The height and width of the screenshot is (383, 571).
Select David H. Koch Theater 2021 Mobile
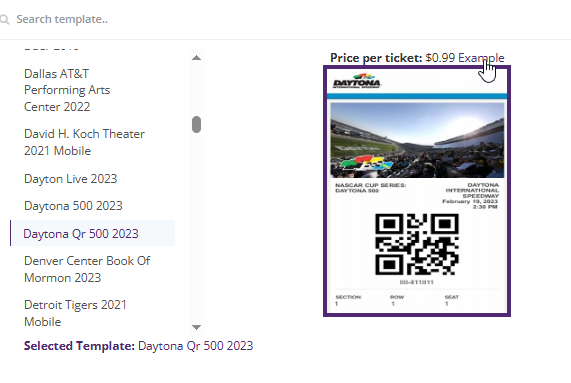point(84,142)
